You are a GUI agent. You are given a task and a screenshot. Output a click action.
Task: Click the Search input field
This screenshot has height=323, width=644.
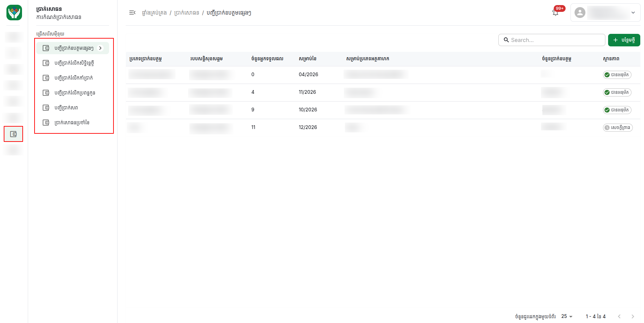[552, 40]
